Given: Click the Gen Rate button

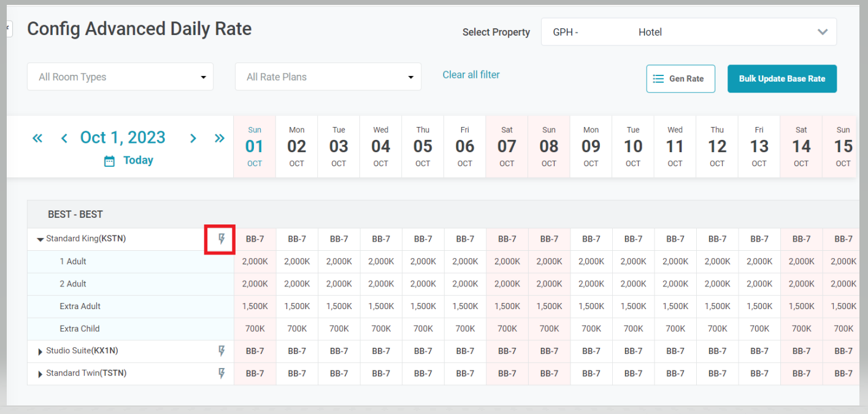Looking at the screenshot, I should [x=680, y=79].
